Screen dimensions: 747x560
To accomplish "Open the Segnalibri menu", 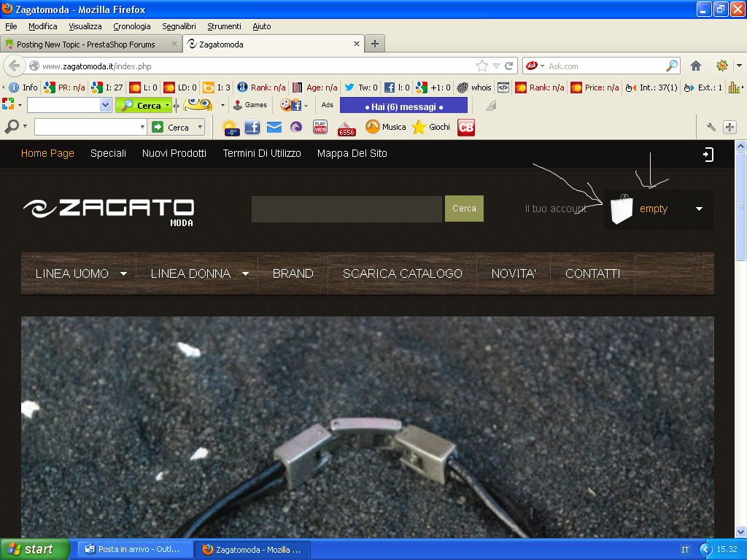I will pos(179,26).
